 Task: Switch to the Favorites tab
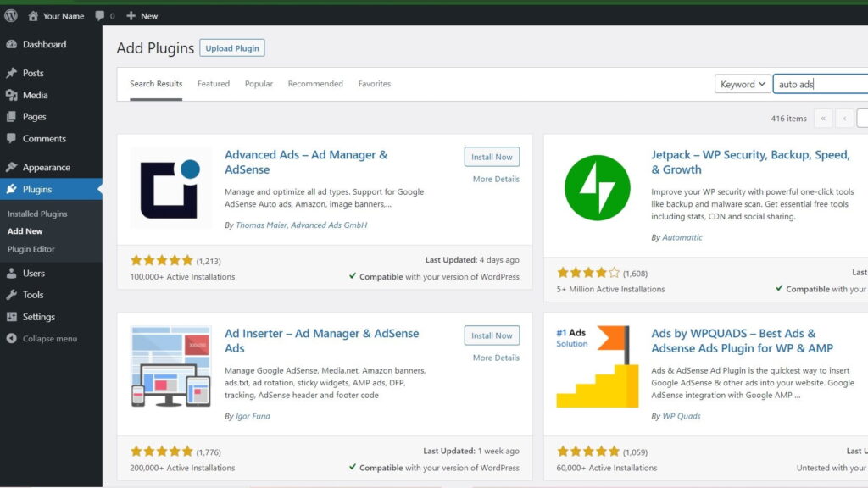[x=374, y=84]
